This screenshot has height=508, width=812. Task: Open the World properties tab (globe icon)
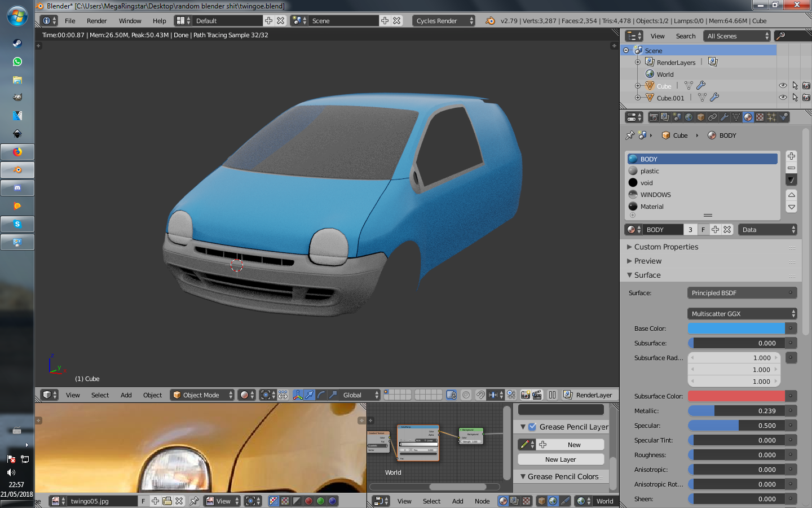tap(689, 117)
